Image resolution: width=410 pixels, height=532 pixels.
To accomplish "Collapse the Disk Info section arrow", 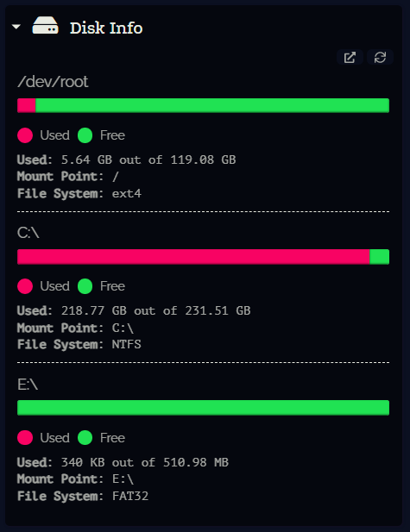I will [16, 27].
